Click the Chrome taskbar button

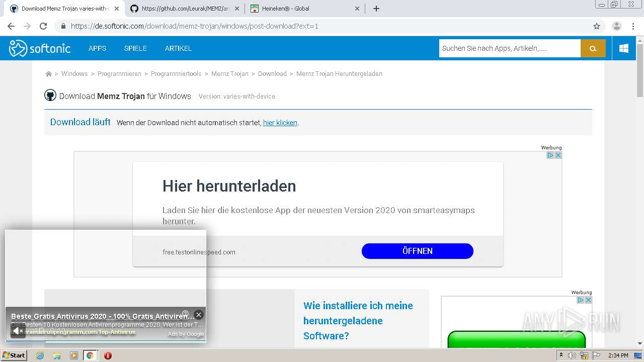(90, 355)
